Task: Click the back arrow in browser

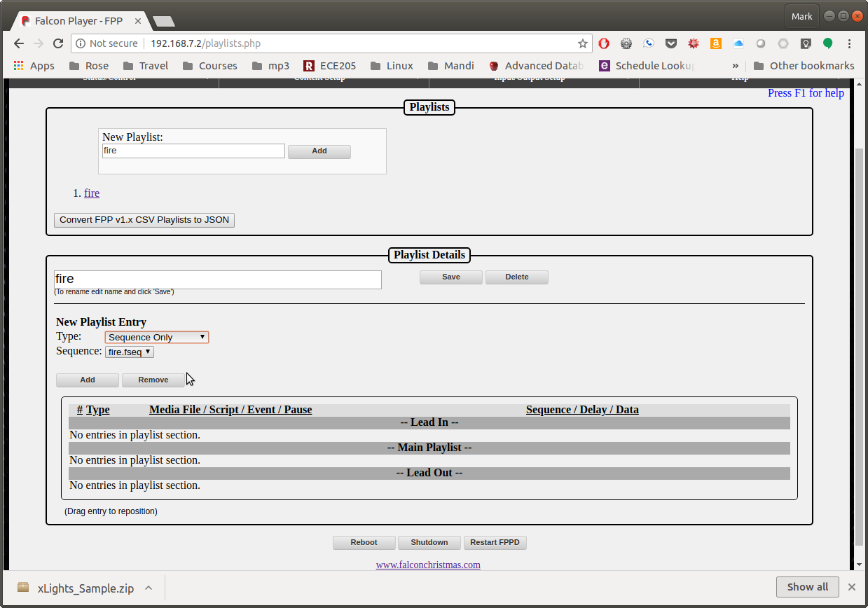Action: tap(19, 43)
